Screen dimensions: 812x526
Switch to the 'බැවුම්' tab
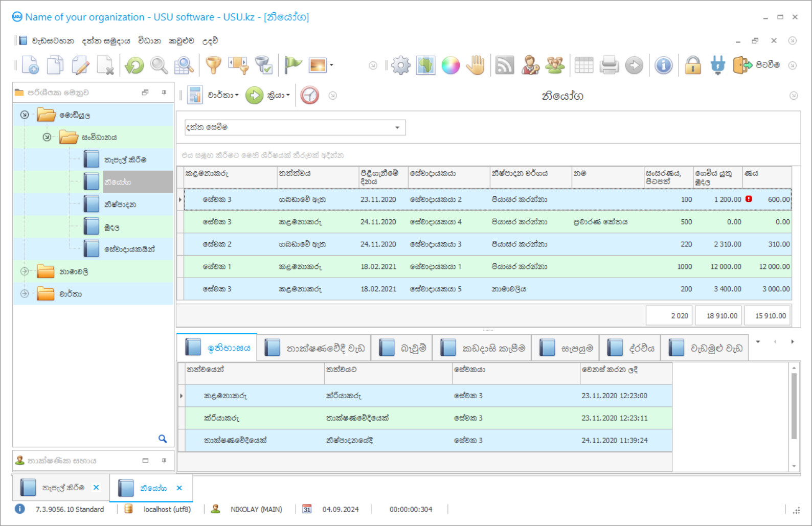point(402,348)
